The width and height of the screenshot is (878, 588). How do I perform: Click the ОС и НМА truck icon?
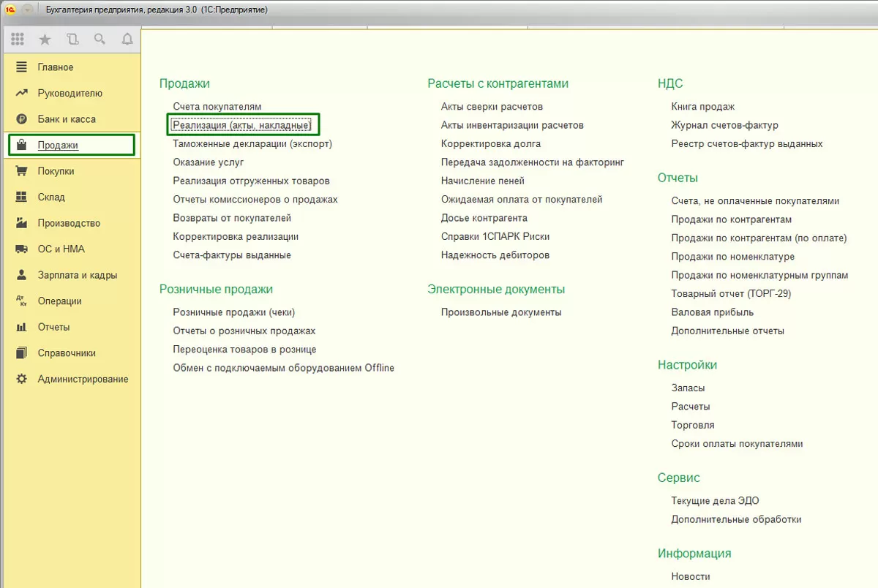(22, 249)
